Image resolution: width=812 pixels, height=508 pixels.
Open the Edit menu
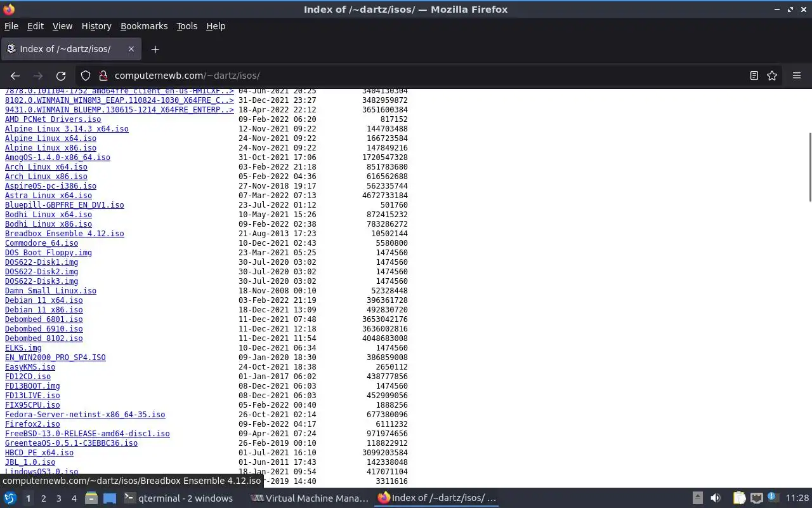(36, 26)
